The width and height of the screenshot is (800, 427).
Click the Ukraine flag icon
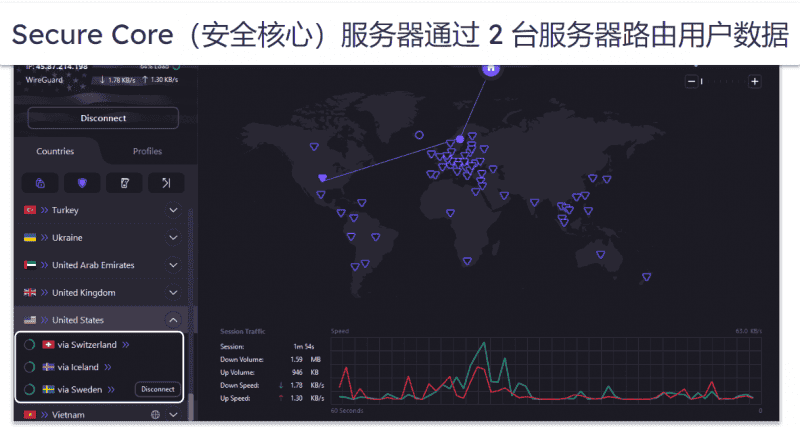(30, 238)
